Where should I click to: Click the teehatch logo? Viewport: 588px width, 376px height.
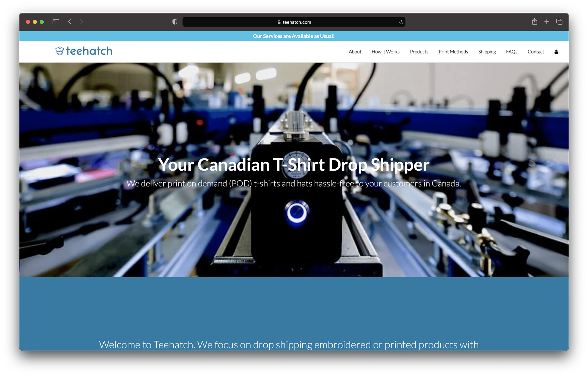[83, 51]
